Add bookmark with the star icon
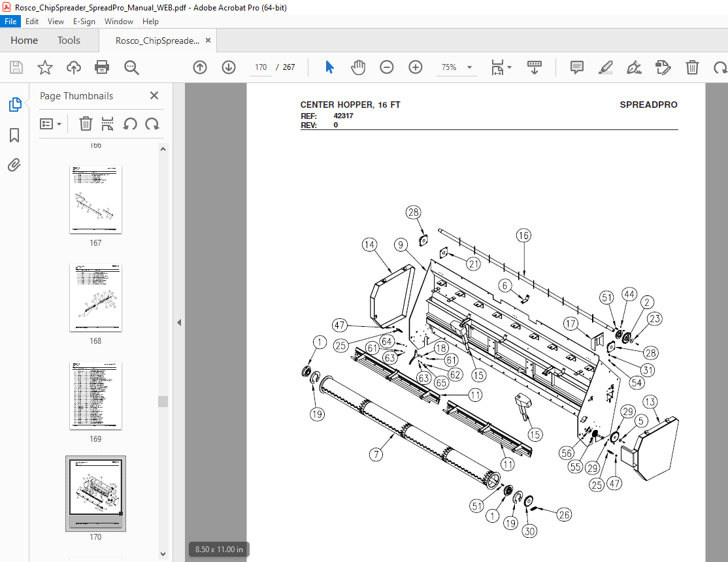Viewport: 728px width, 562px height. (x=44, y=67)
